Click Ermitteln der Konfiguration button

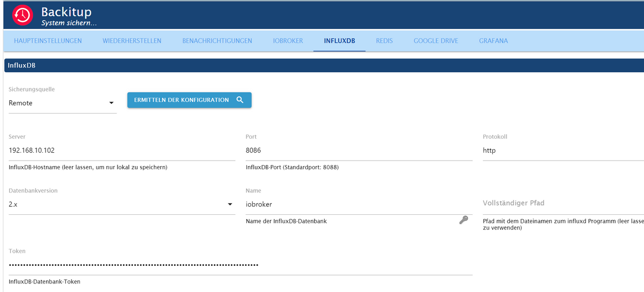click(x=189, y=100)
